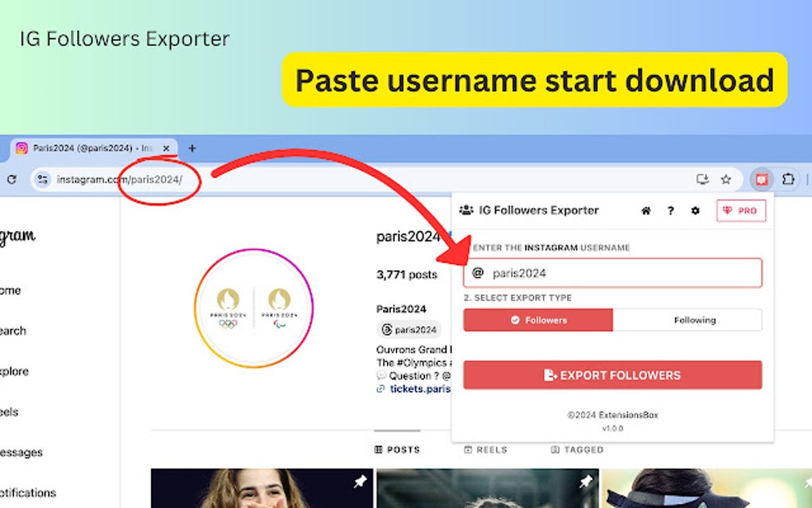Click the EXPORT FOLLOWERS button
The width and height of the screenshot is (812, 508).
pos(613,375)
